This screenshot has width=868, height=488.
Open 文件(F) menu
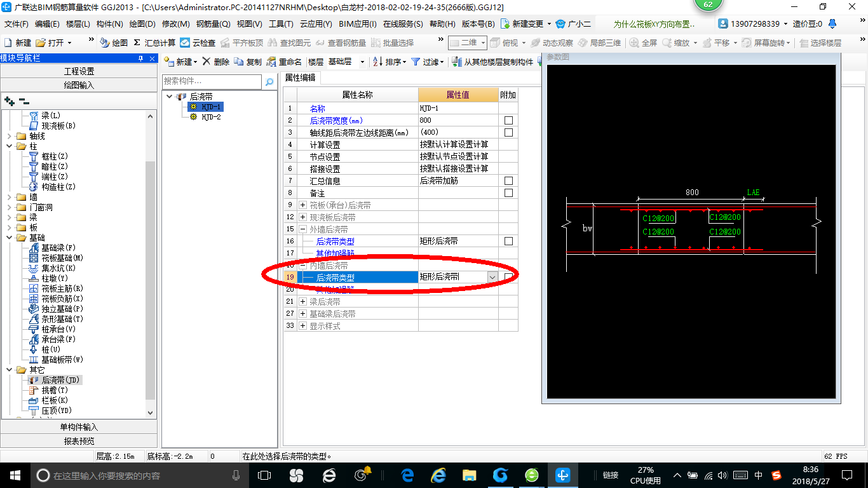coord(16,24)
